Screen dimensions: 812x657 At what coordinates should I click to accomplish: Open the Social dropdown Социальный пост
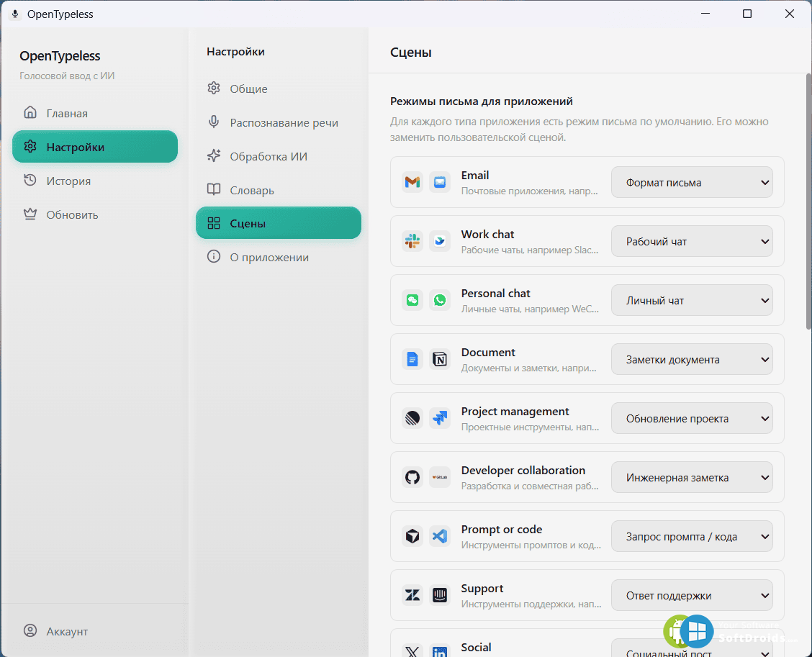click(x=692, y=648)
